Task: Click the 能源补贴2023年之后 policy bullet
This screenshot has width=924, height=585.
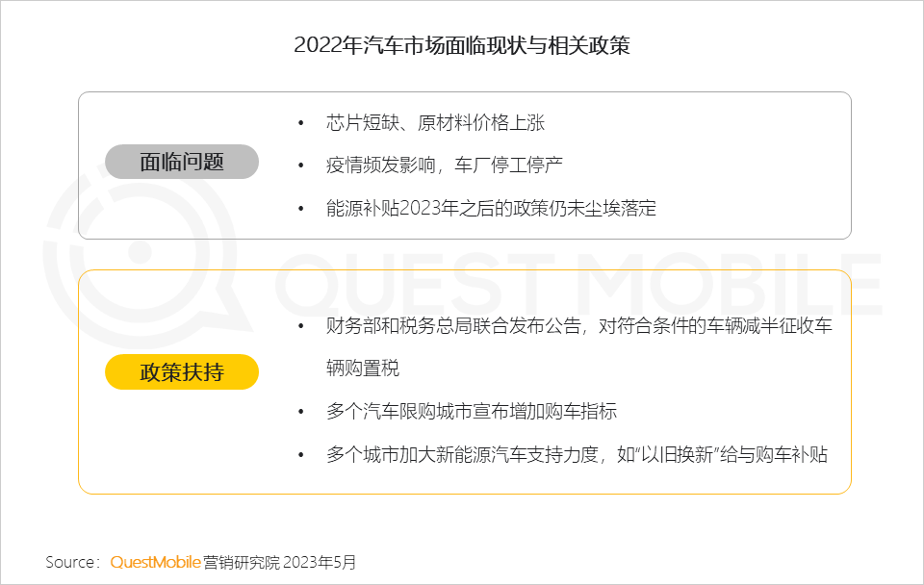Action: tap(491, 208)
